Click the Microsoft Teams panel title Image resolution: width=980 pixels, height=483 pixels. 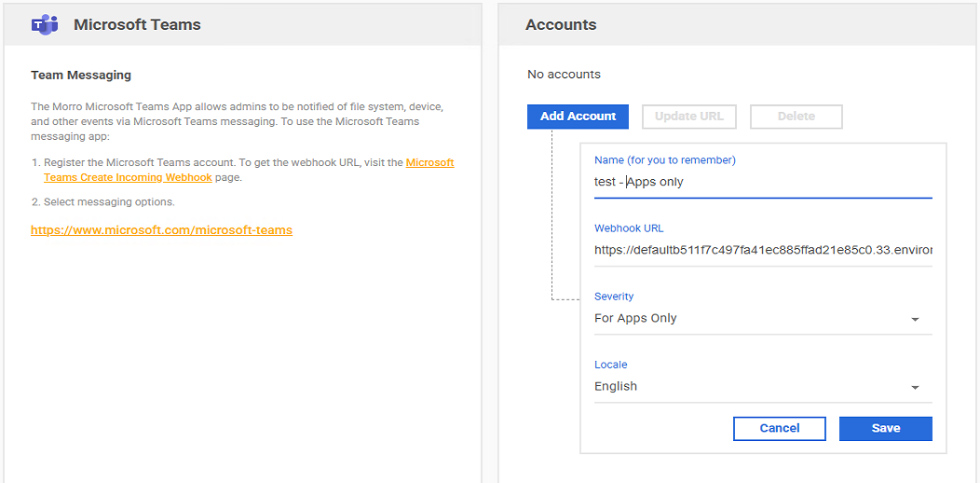coord(137,24)
